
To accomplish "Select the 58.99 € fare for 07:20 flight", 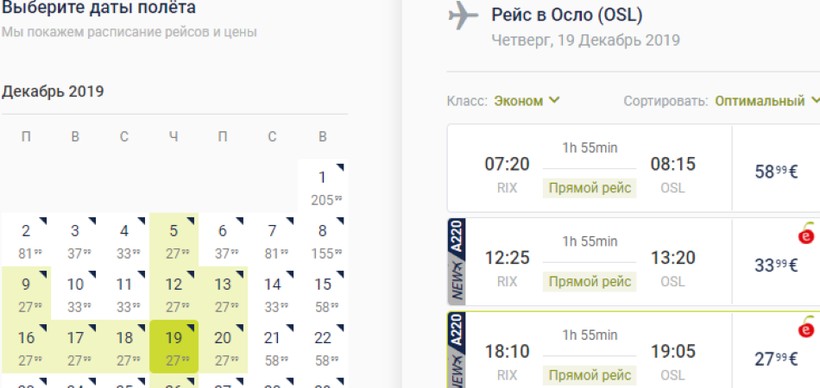I will point(776,172).
